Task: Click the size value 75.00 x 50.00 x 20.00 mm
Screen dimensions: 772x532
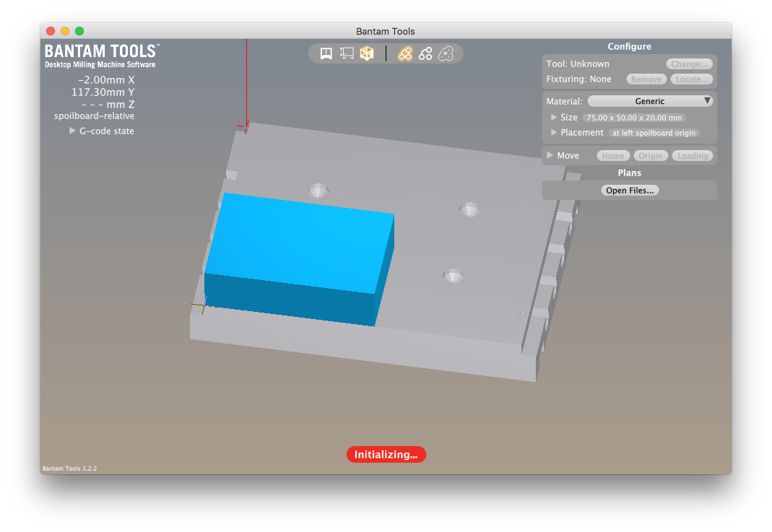Action: point(634,118)
